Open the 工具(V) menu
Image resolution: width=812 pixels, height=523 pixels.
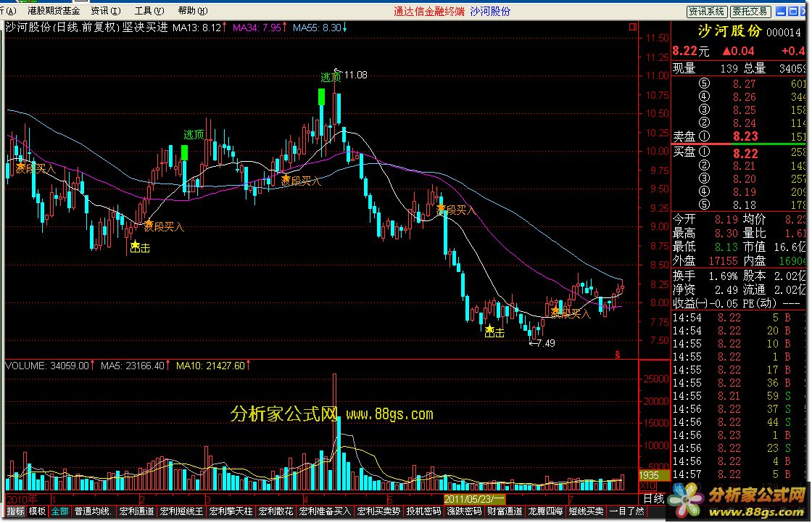click(149, 10)
